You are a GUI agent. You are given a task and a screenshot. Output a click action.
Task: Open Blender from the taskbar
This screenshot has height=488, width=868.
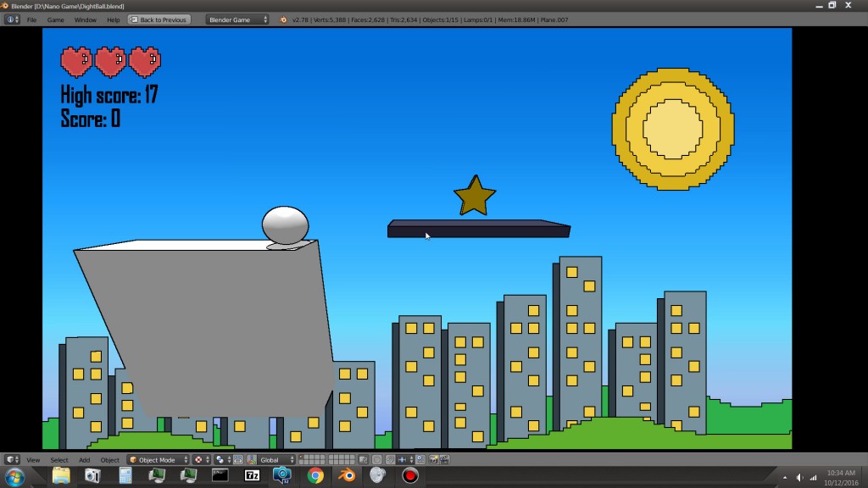[348, 476]
